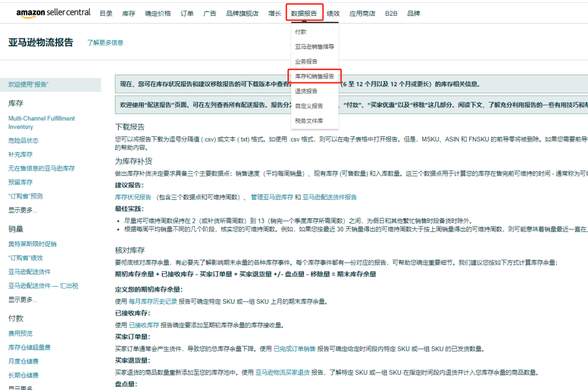The image size is (588, 390).
Task: Select 危险品状态 in the sidebar
Action: click(22, 141)
